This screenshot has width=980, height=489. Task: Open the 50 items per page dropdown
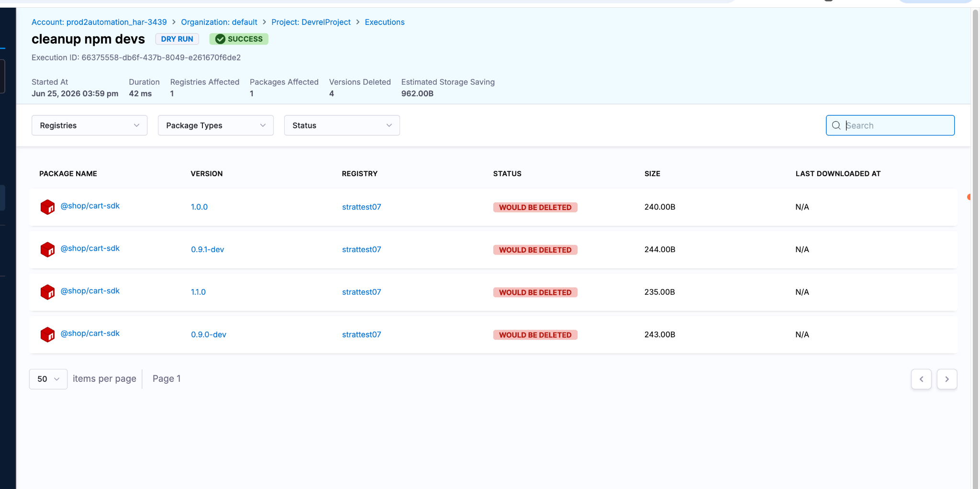tap(48, 379)
